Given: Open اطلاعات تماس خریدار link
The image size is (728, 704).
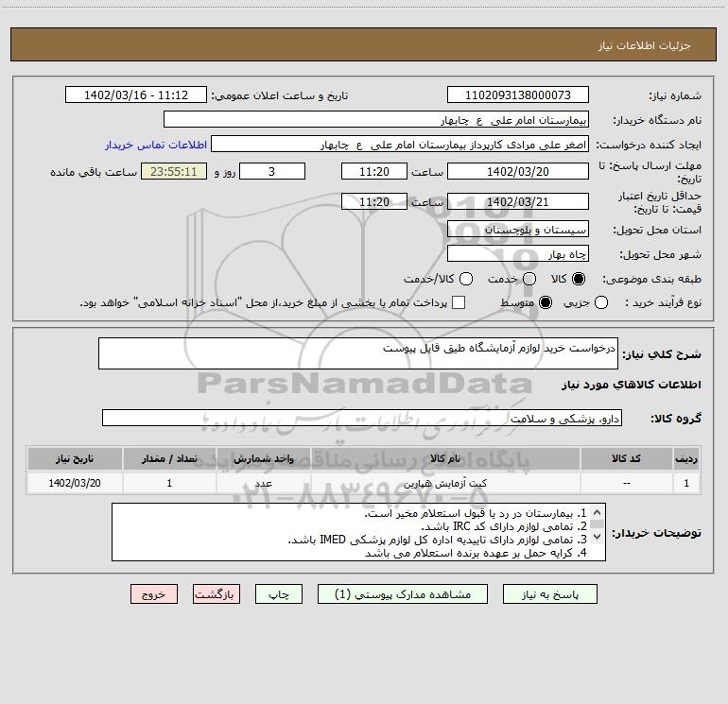Looking at the screenshot, I should 156,145.
